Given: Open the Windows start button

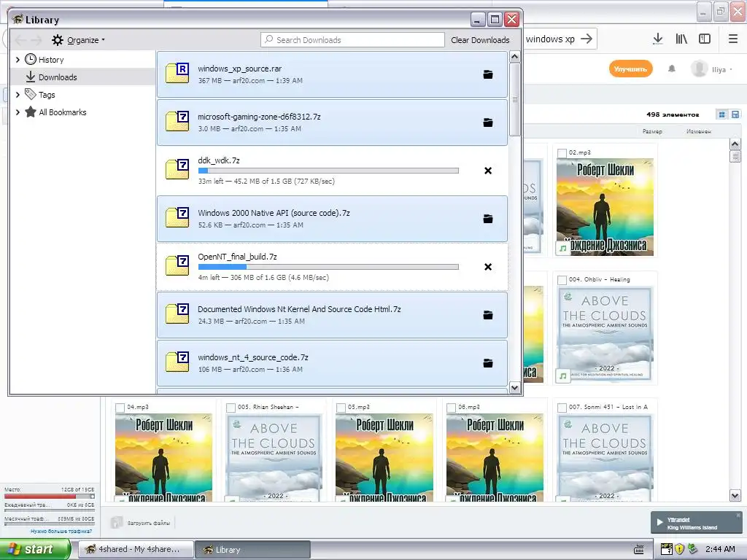Looking at the screenshot, I should [35, 549].
